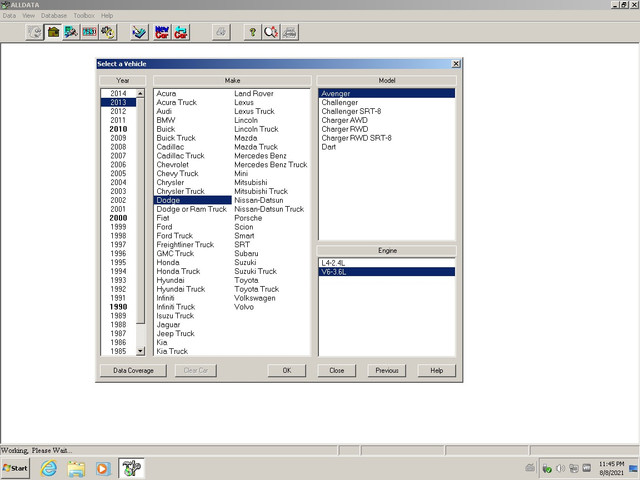Image resolution: width=640 pixels, height=480 pixels.
Task: Click the previous Car arrow icon
Action: point(180,32)
